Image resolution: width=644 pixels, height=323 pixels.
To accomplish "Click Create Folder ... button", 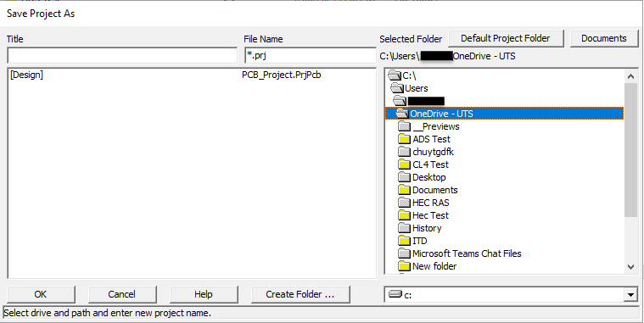I will click(x=300, y=294).
